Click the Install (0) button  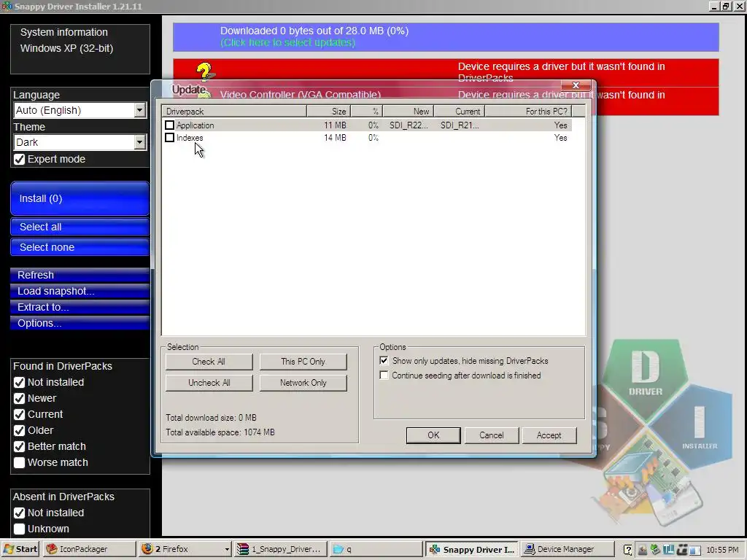pos(80,198)
